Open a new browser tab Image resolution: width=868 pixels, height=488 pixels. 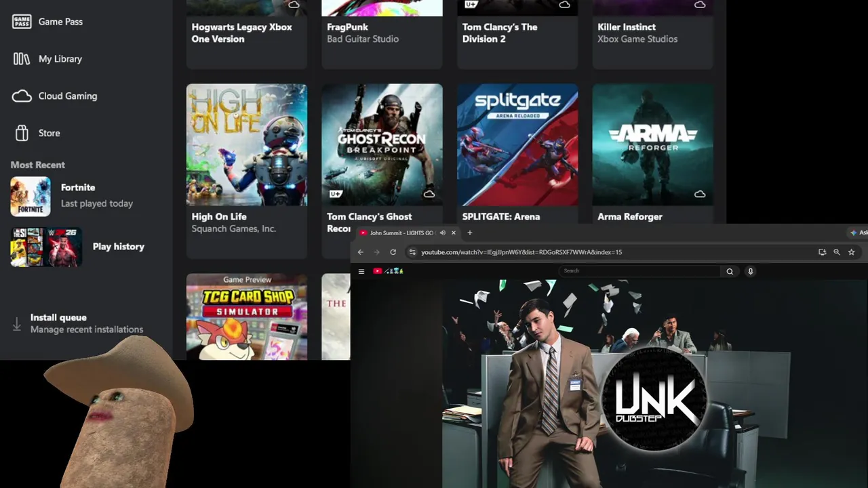click(x=469, y=233)
